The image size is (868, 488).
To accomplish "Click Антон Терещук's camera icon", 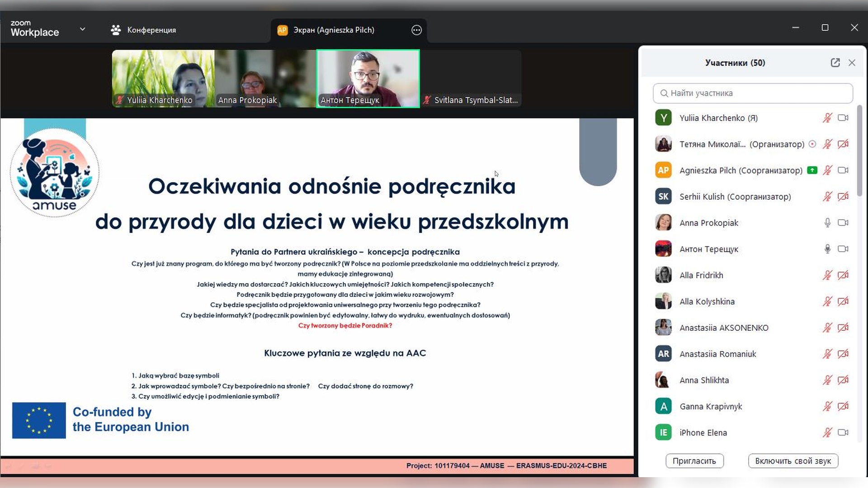I will [843, 249].
